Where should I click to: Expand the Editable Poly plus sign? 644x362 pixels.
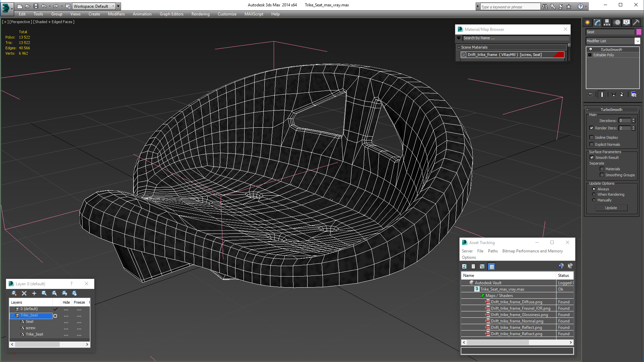click(x=590, y=55)
